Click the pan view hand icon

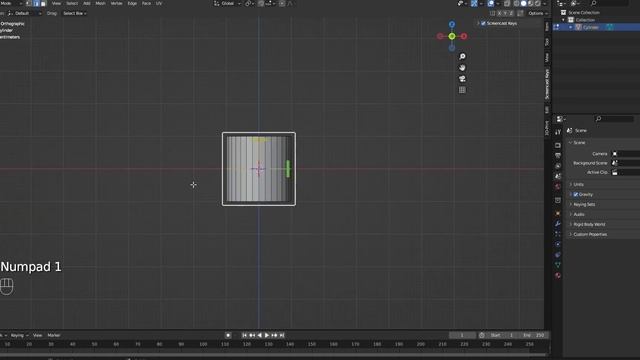tap(462, 67)
